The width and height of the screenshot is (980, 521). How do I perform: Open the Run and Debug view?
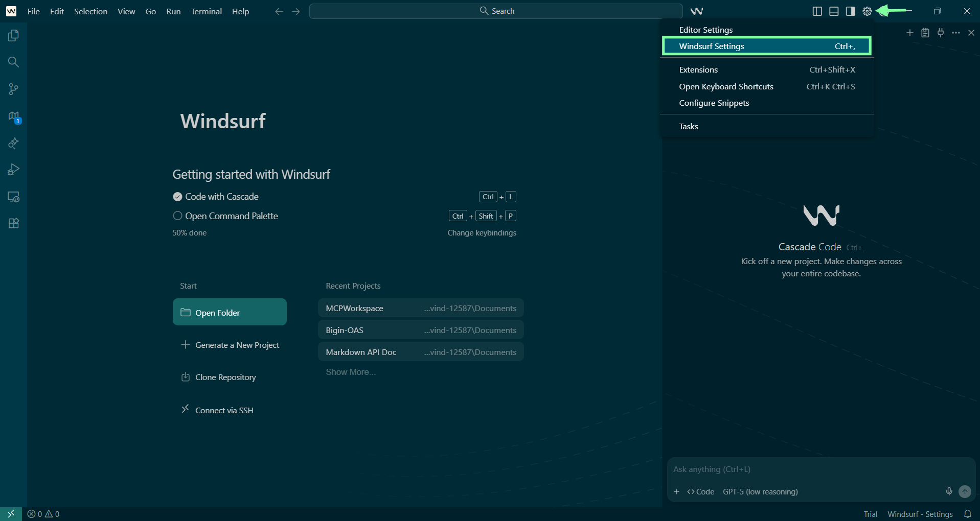point(13,170)
